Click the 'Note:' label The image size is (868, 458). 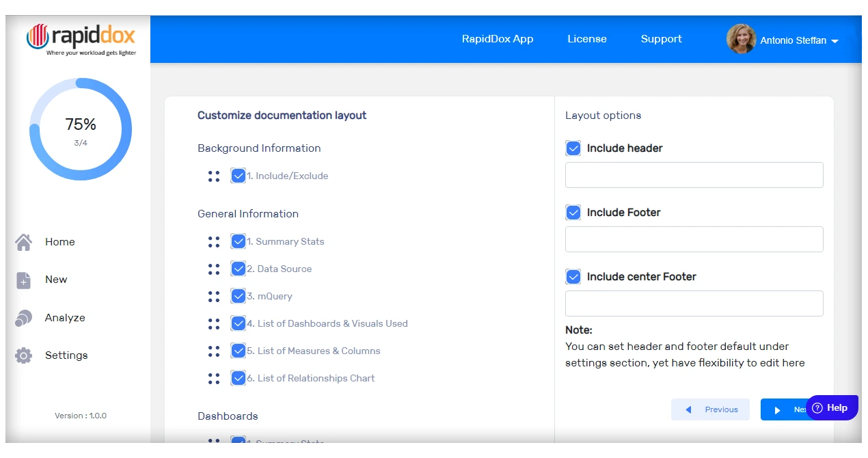click(579, 330)
